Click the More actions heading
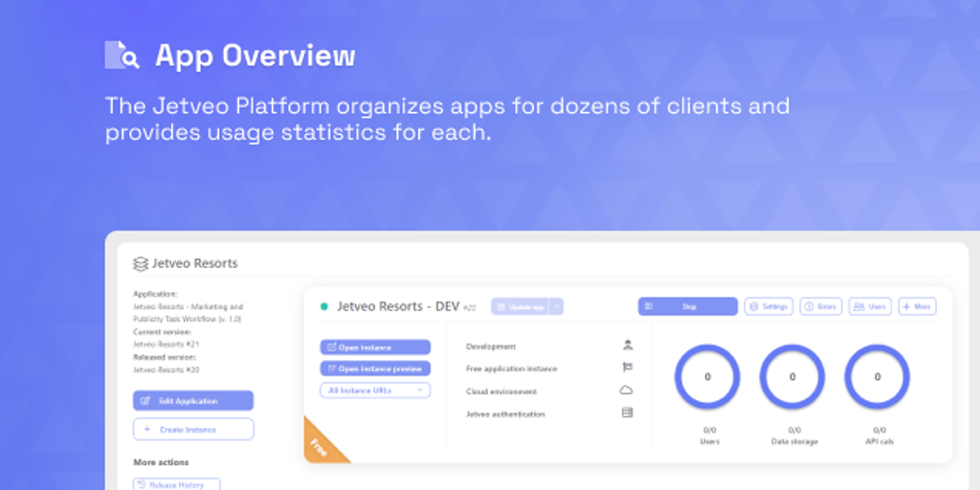Image resolution: width=980 pixels, height=490 pixels. (x=161, y=462)
